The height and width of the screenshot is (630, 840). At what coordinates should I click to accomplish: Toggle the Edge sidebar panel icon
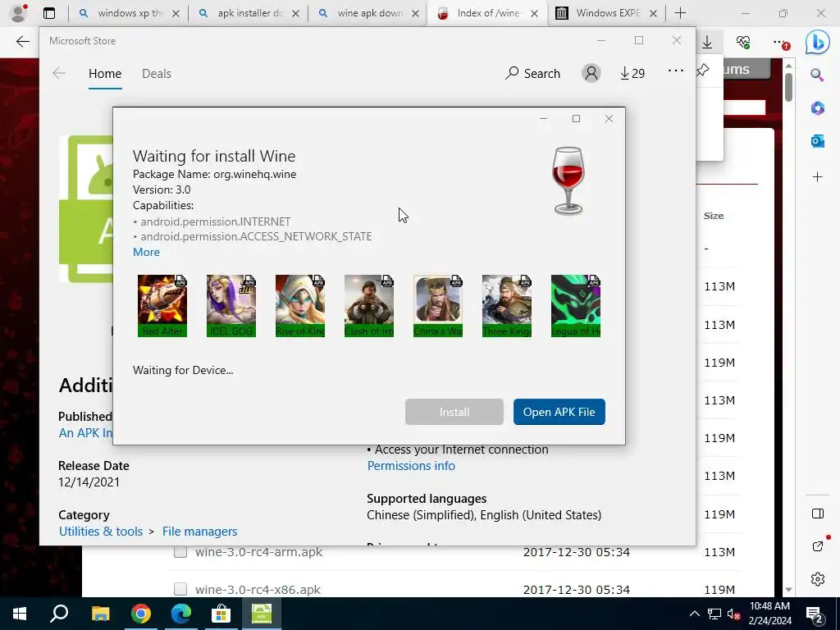818,514
